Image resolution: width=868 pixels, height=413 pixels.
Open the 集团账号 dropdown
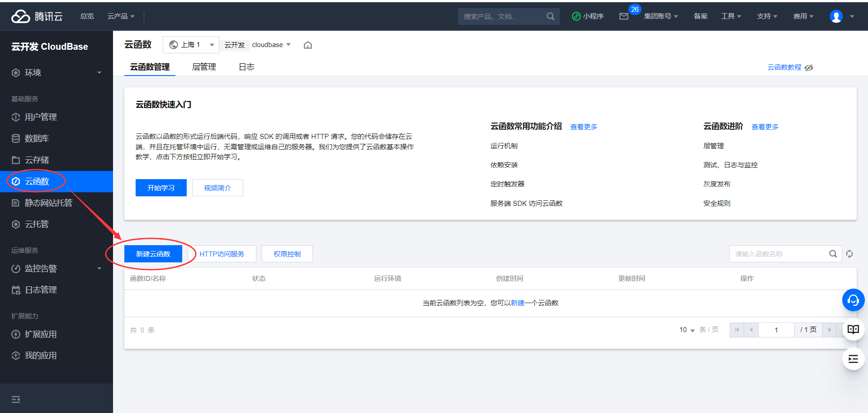[661, 16]
